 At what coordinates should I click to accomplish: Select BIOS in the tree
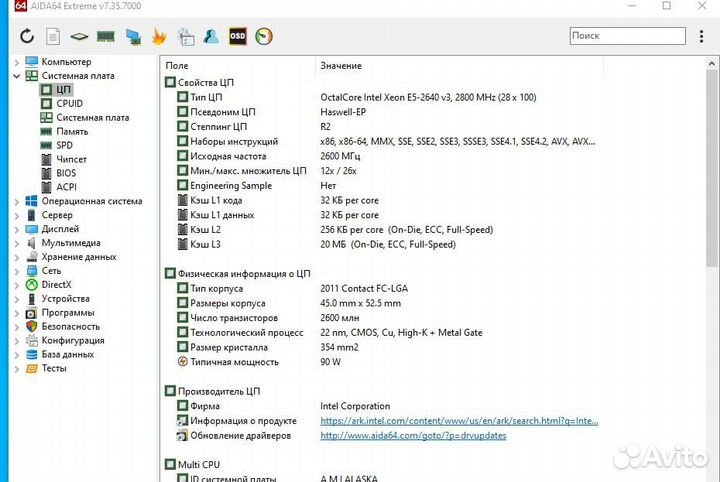click(x=66, y=173)
